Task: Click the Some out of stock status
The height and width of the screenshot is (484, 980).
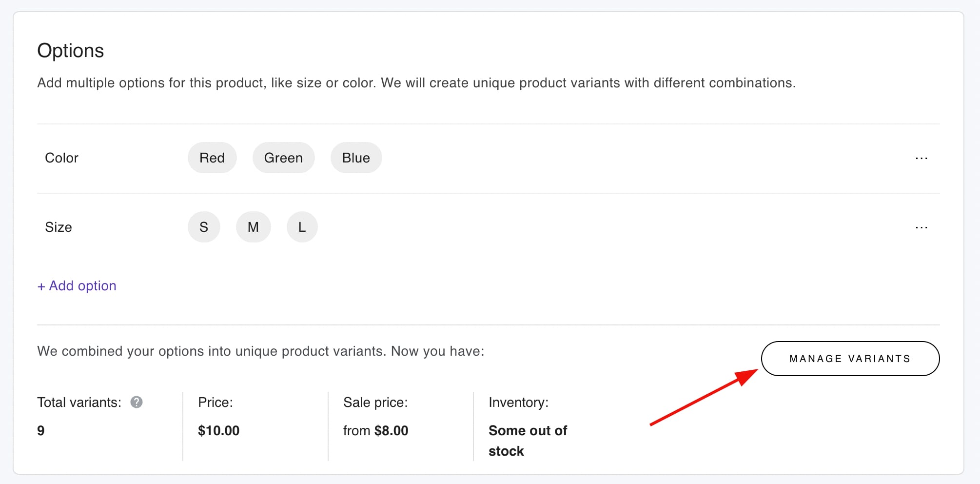Action: click(x=528, y=441)
